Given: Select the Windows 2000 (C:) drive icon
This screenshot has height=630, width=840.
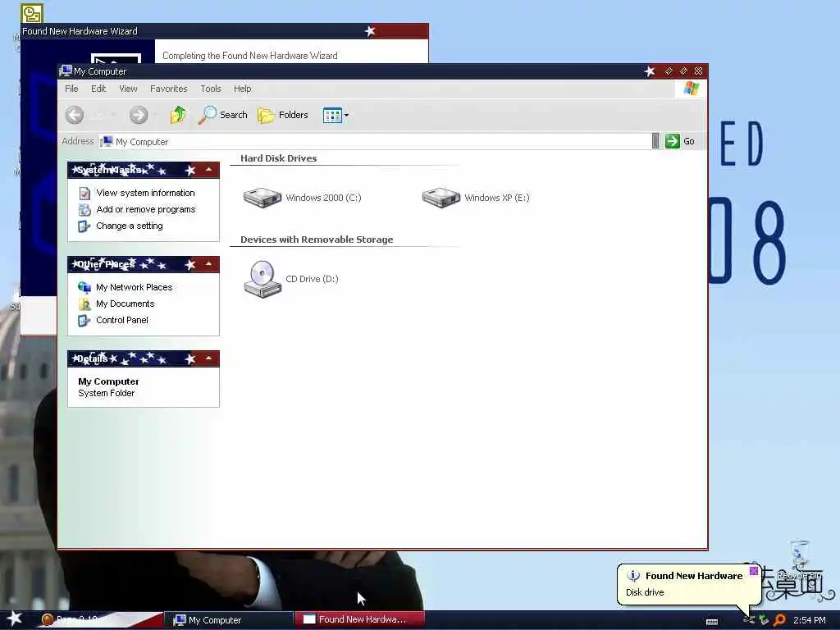Looking at the screenshot, I should (x=262, y=197).
